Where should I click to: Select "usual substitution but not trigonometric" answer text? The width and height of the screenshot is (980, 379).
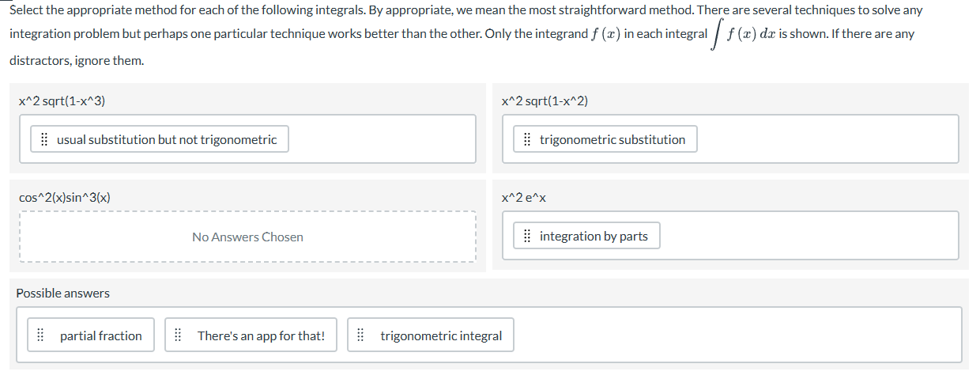click(167, 140)
